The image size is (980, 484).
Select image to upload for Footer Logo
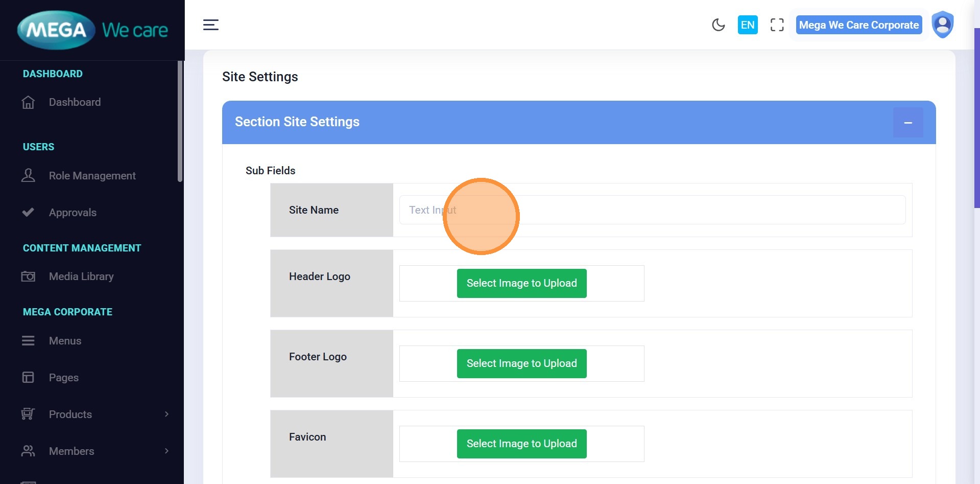(521, 363)
